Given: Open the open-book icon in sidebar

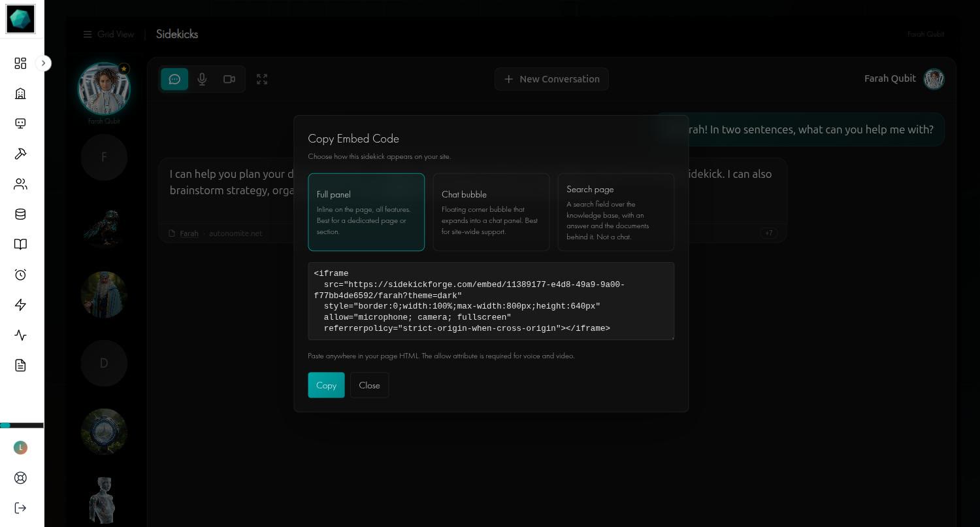Looking at the screenshot, I should click(20, 245).
